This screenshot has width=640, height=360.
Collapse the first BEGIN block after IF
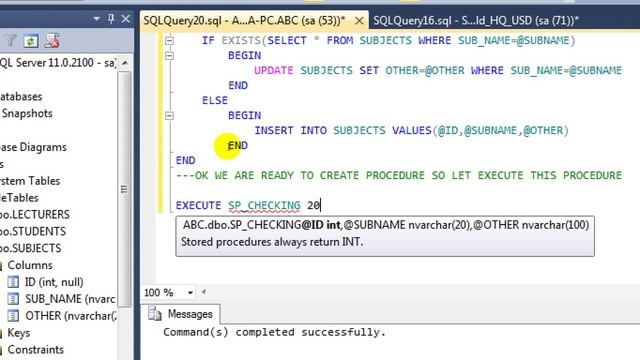click(x=169, y=56)
